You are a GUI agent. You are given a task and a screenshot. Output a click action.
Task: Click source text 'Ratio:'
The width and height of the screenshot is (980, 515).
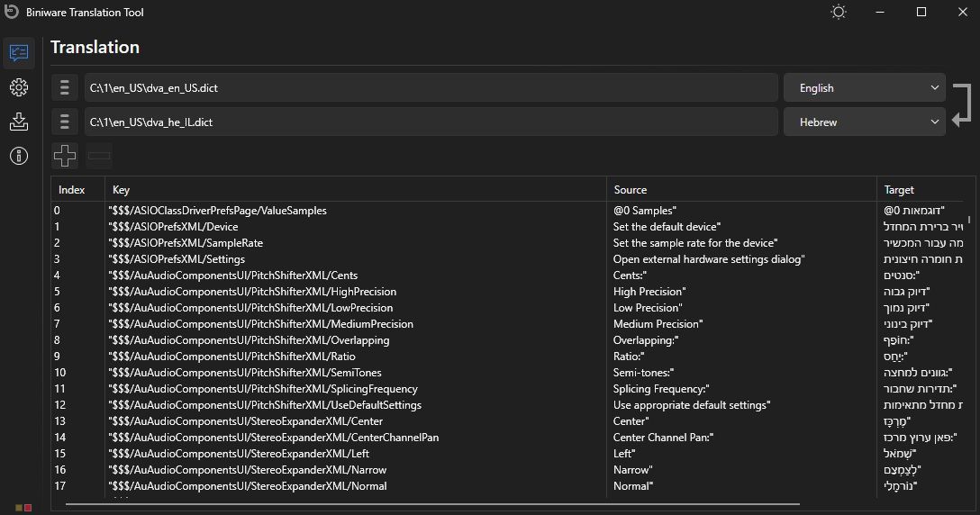point(629,357)
